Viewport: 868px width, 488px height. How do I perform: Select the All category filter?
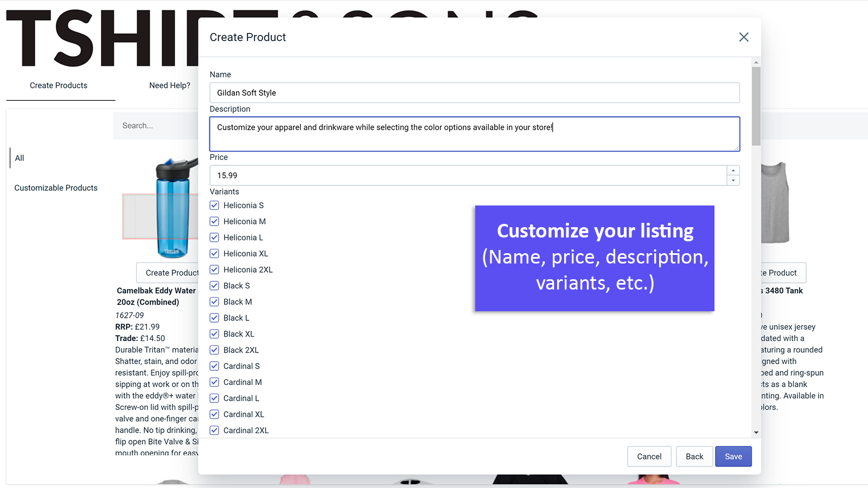coord(20,158)
